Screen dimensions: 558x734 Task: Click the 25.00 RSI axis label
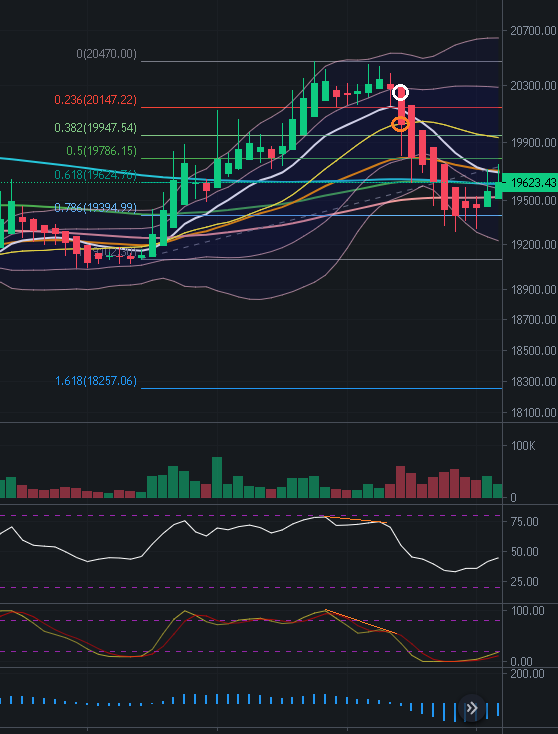pos(524,582)
